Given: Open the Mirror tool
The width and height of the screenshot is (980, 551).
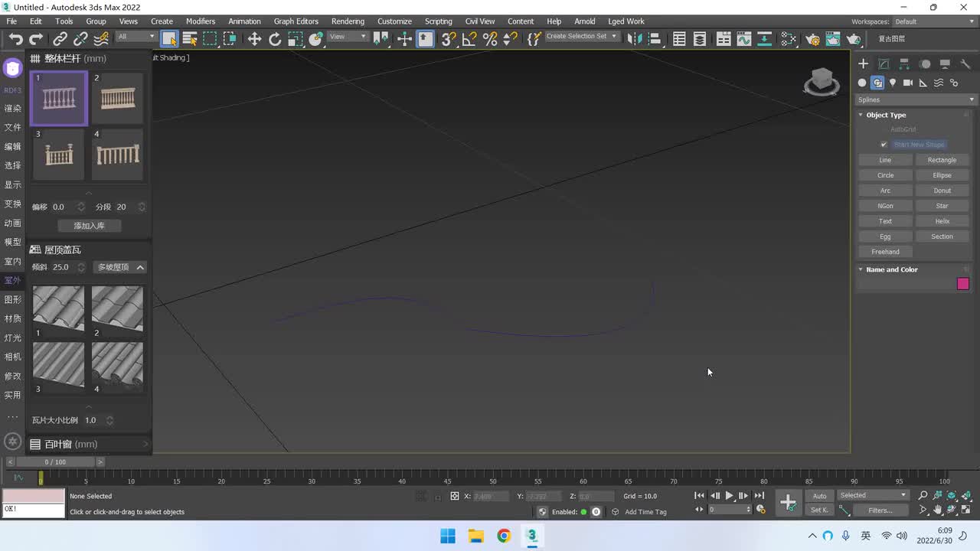Looking at the screenshot, I should [634, 39].
